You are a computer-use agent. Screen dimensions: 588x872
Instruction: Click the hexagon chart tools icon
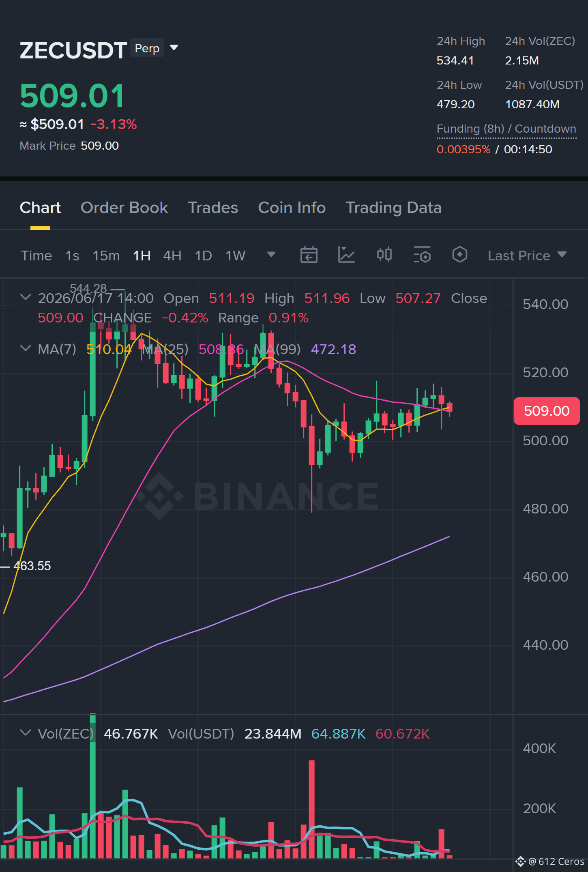pos(459,255)
